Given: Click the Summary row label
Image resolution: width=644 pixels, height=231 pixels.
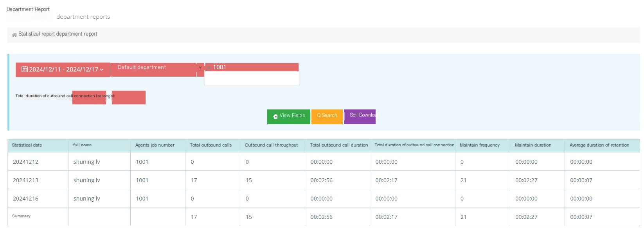Looking at the screenshot, I should click(21, 216).
